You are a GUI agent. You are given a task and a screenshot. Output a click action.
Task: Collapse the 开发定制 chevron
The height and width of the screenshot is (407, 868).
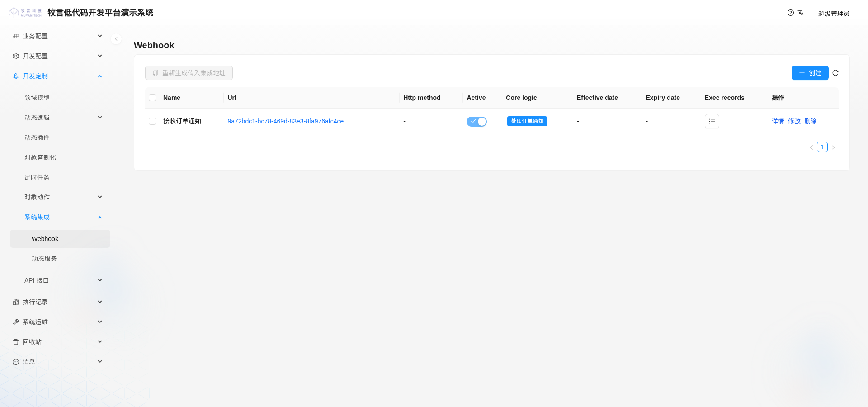(x=100, y=76)
